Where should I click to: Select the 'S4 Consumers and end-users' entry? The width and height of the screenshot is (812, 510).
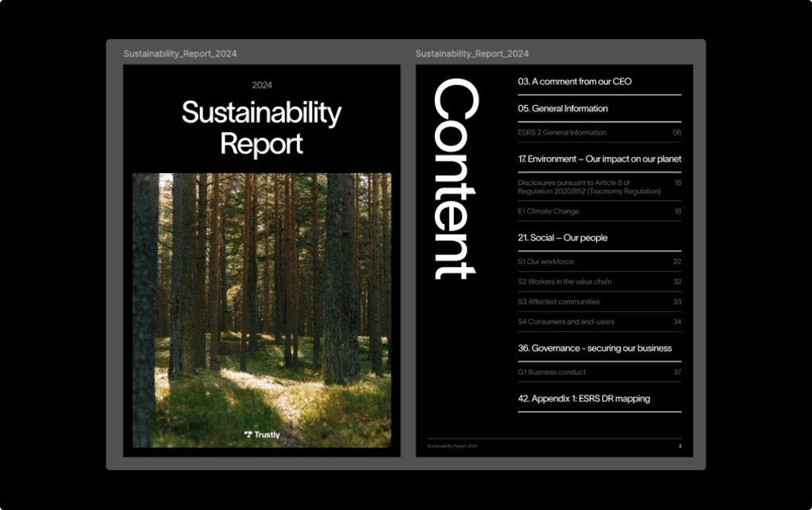tap(566, 322)
